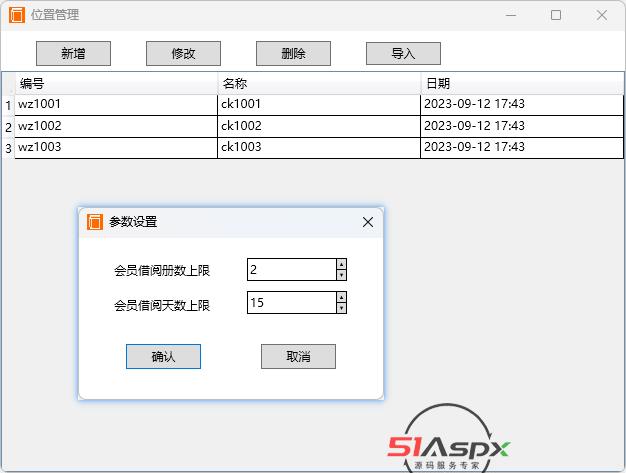Select the date cell in the wz1002 row
Image resolution: width=626 pixels, height=473 pixels.
coord(522,127)
